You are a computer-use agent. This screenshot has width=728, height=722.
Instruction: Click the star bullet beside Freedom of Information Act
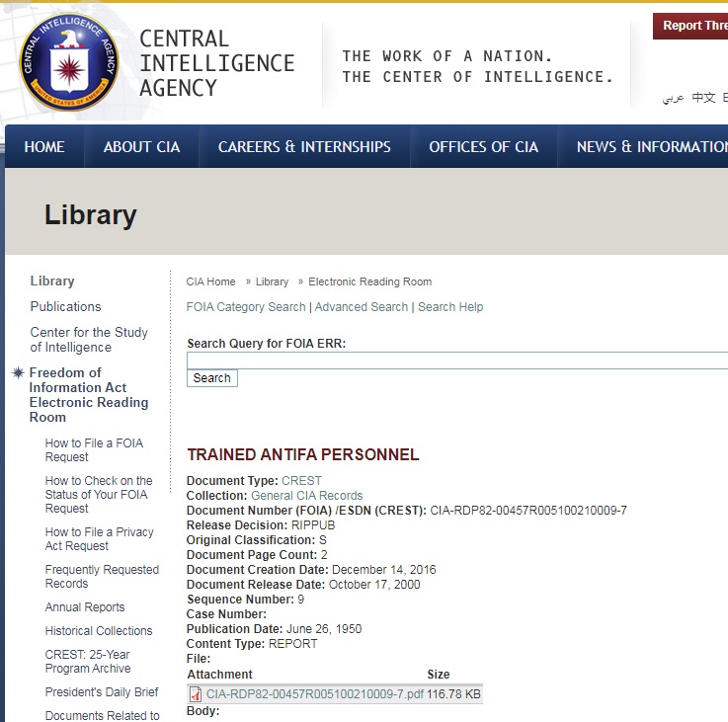point(18,372)
